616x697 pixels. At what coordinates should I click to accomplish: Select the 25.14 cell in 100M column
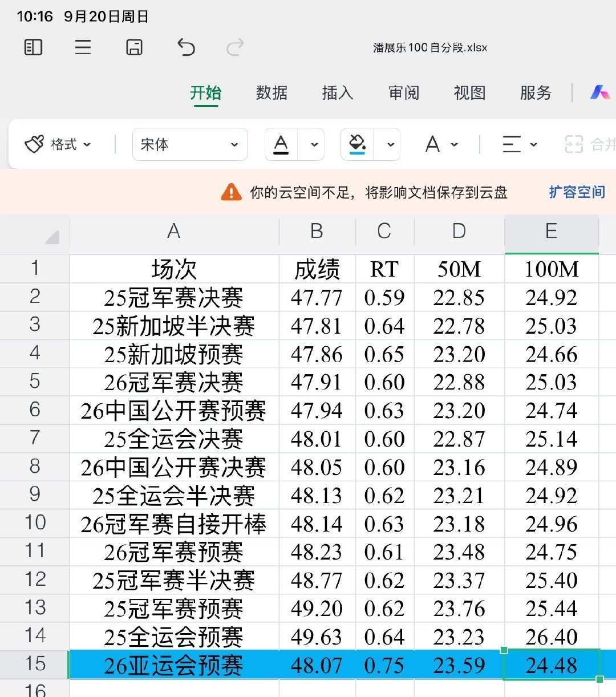tap(552, 439)
